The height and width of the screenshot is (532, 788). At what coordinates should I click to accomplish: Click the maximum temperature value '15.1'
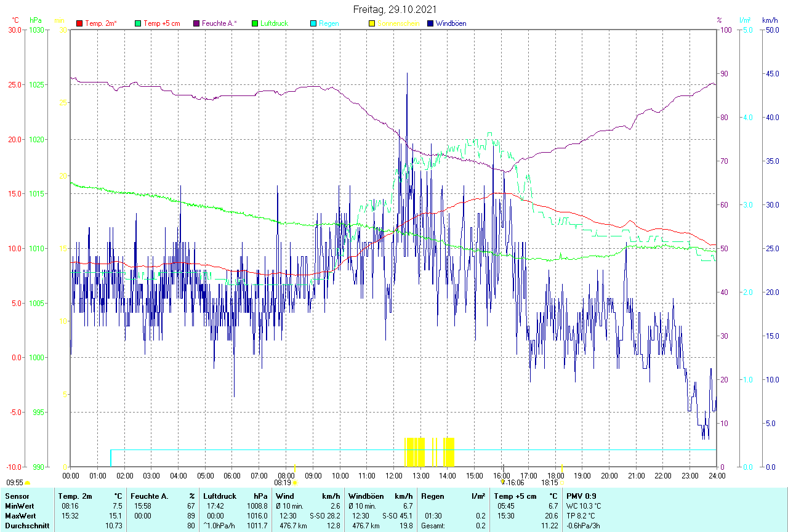[x=116, y=516]
